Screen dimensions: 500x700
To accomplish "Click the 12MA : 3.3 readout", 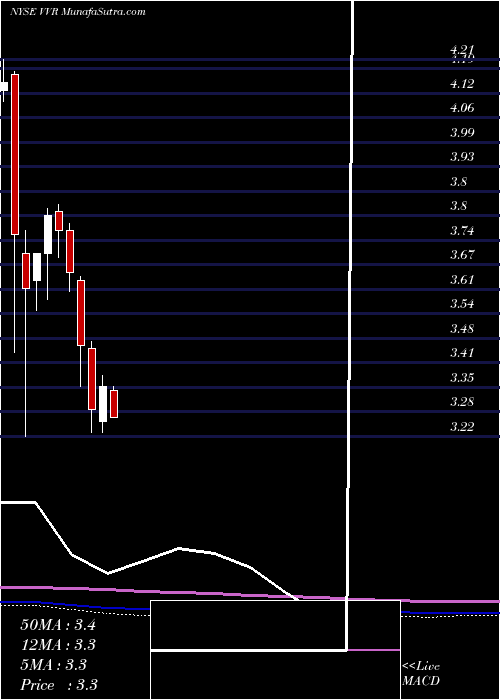I will 58,645.
